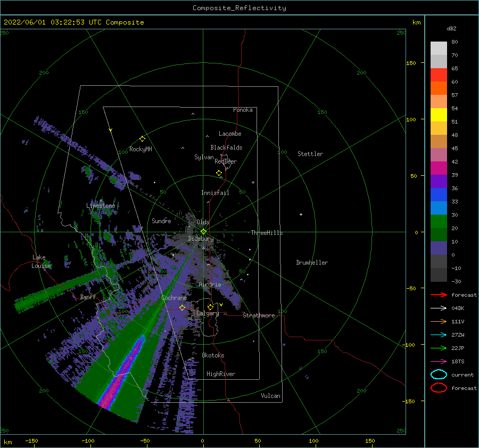The height and width of the screenshot is (448, 479).
Task: Click the white plus marker north of Drumheller
Action: pyautogui.click(x=301, y=214)
